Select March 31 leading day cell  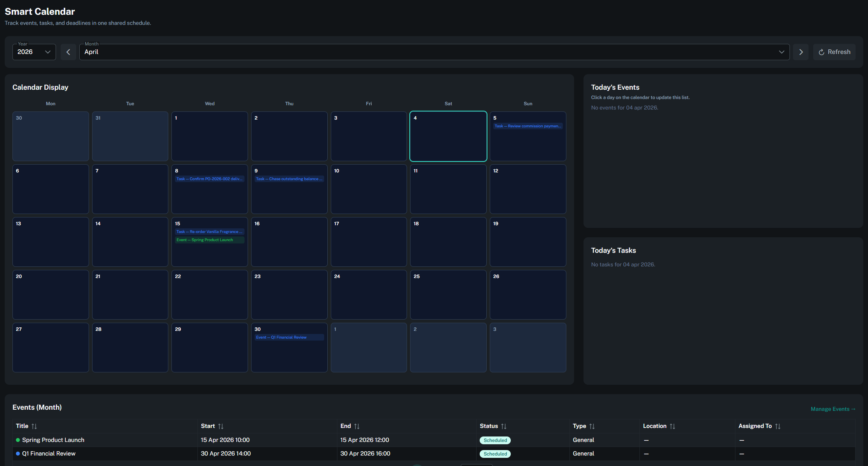(x=130, y=136)
